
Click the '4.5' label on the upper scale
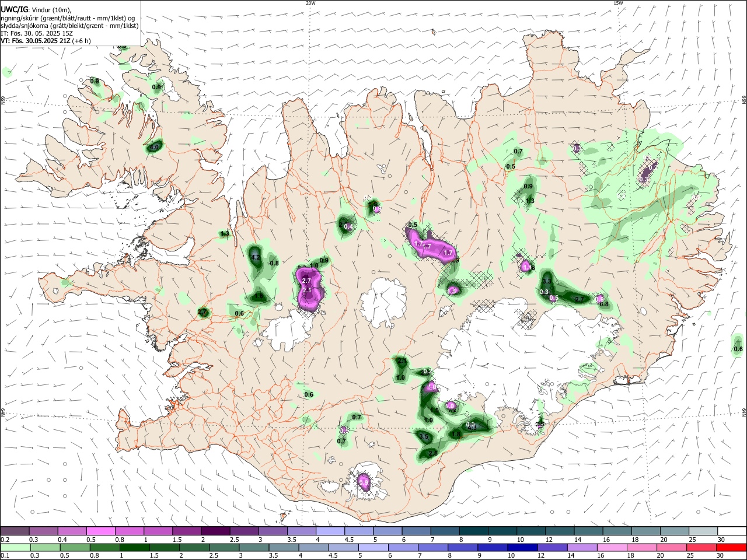point(349,540)
